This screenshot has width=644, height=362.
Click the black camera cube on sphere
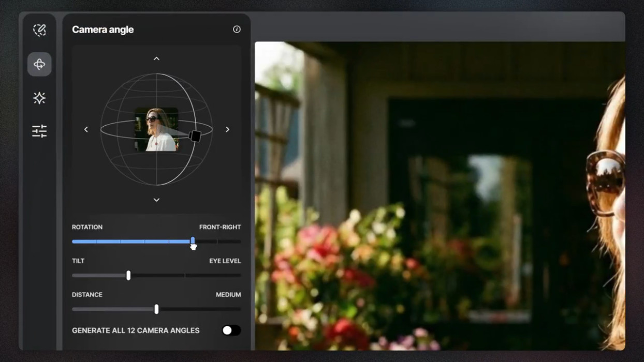(195, 136)
